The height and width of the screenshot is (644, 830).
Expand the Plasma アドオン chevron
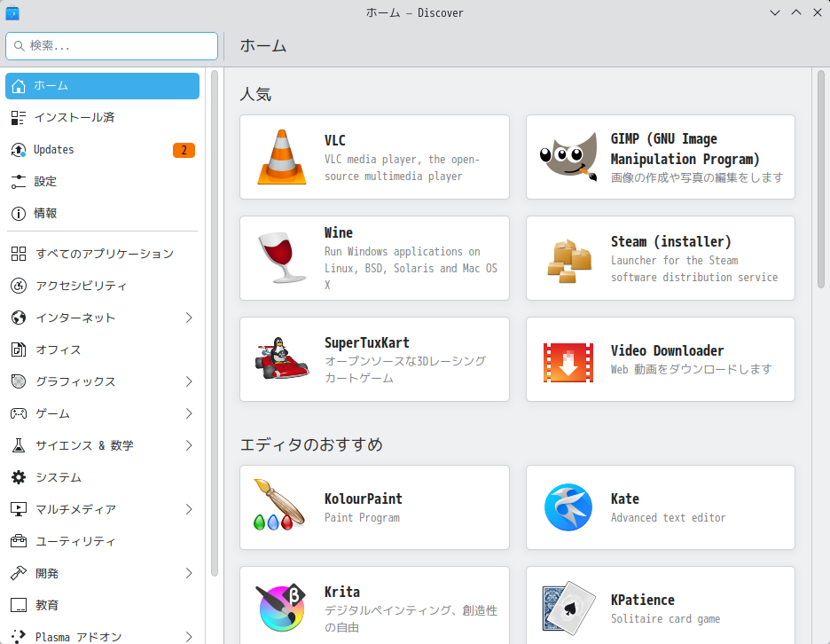click(189, 637)
